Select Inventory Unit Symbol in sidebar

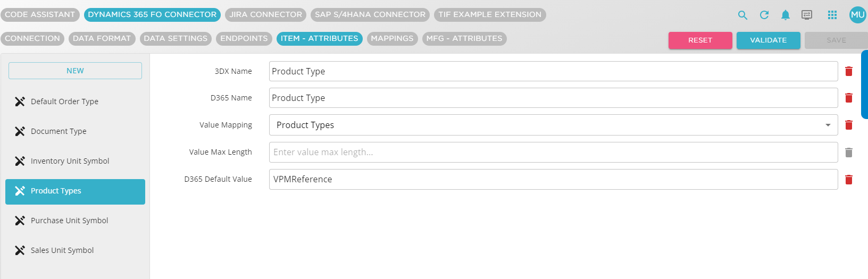click(x=70, y=161)
